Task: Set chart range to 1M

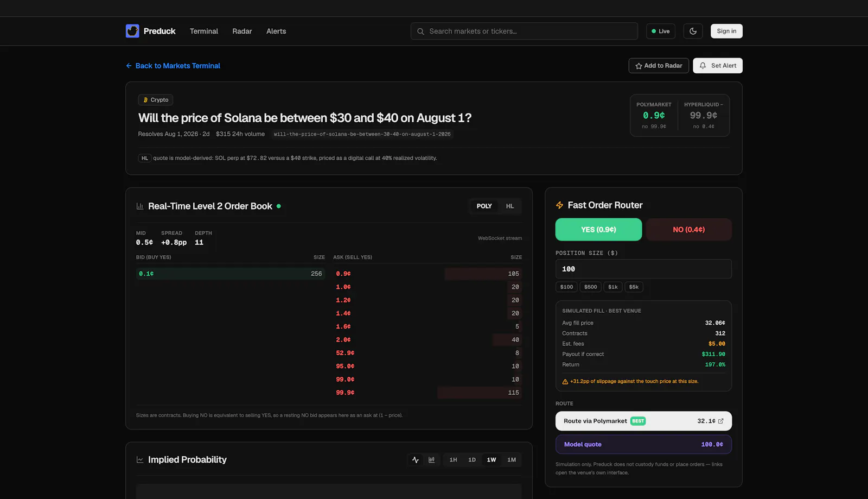Action: [x=512, y=460]
